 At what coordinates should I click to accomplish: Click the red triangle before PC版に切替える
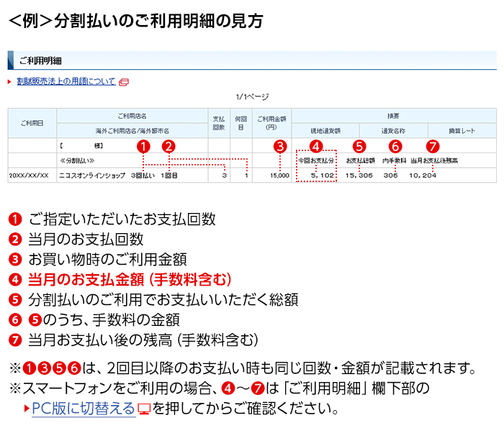tap(27, 410)
